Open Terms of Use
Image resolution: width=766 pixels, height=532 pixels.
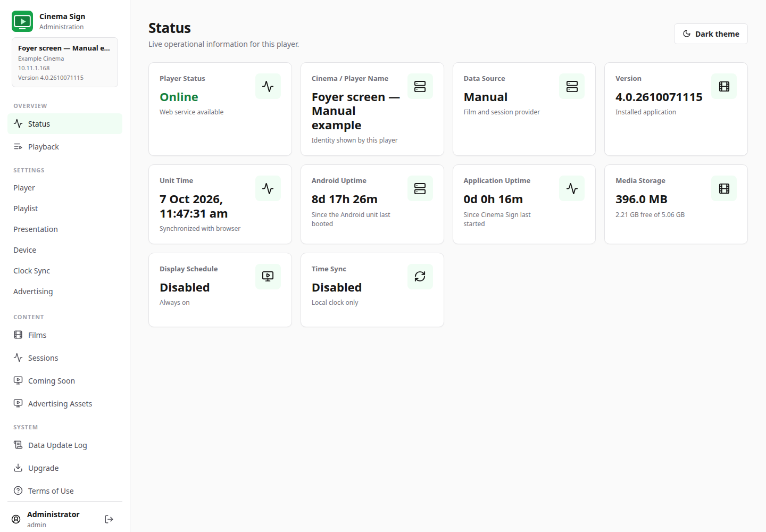point(65,491)
